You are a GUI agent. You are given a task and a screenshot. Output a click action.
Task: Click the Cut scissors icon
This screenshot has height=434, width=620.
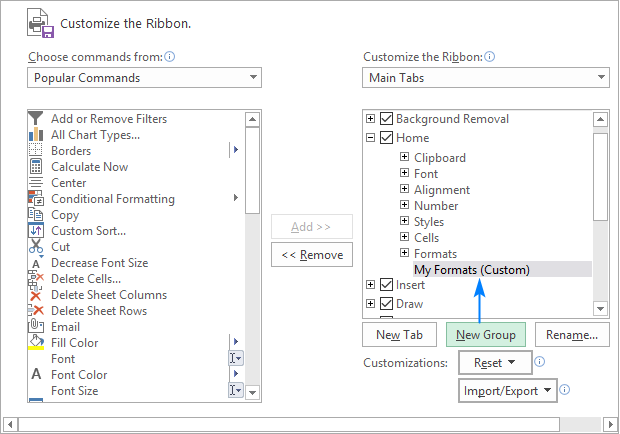click(36, 247)
